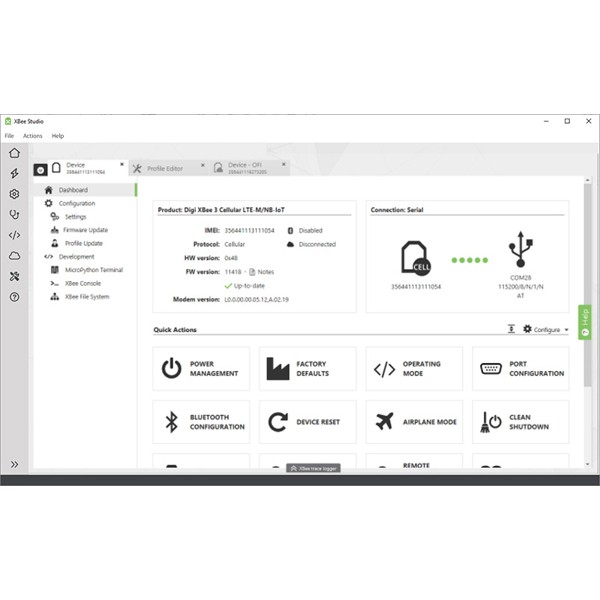The width and height of the screenshot is (600, 600).
Task: Open the Actions menu
Action: coord(33,136)
